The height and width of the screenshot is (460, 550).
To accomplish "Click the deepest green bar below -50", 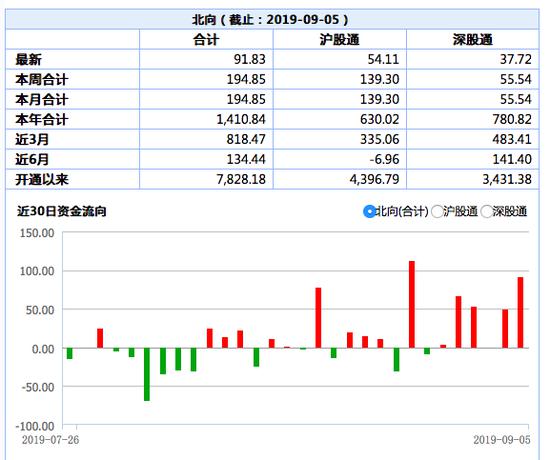I will 147,374.
